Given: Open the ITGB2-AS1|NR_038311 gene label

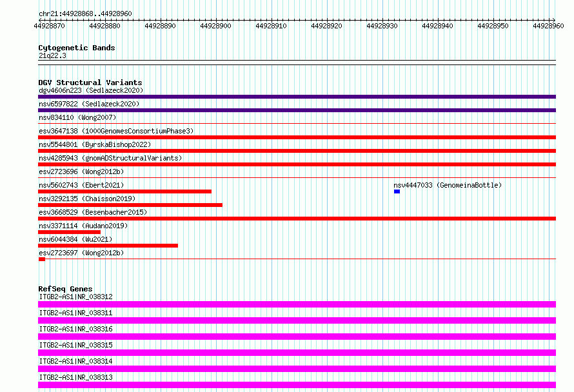Looking at the screenshot, I should tap(75, 313).
